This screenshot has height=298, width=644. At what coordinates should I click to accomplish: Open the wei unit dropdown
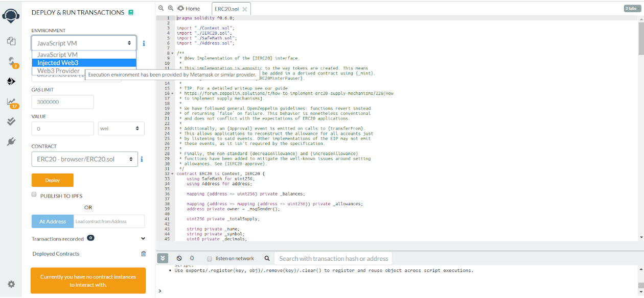121,129
